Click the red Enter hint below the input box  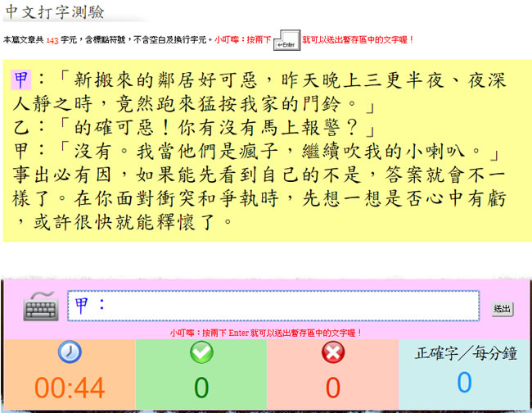(x=266, y=333)
